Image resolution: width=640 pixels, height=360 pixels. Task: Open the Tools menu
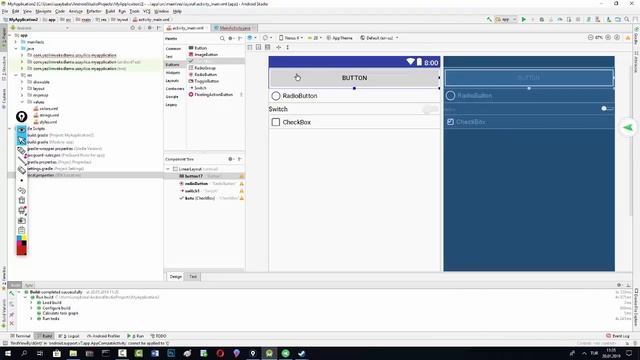point(134,11)
